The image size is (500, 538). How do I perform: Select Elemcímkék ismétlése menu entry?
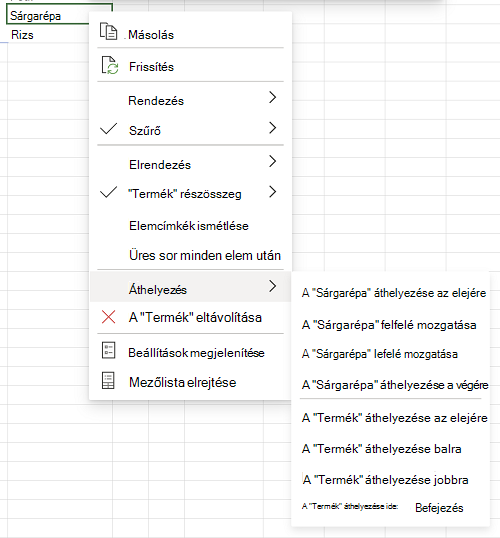(189, 226)
